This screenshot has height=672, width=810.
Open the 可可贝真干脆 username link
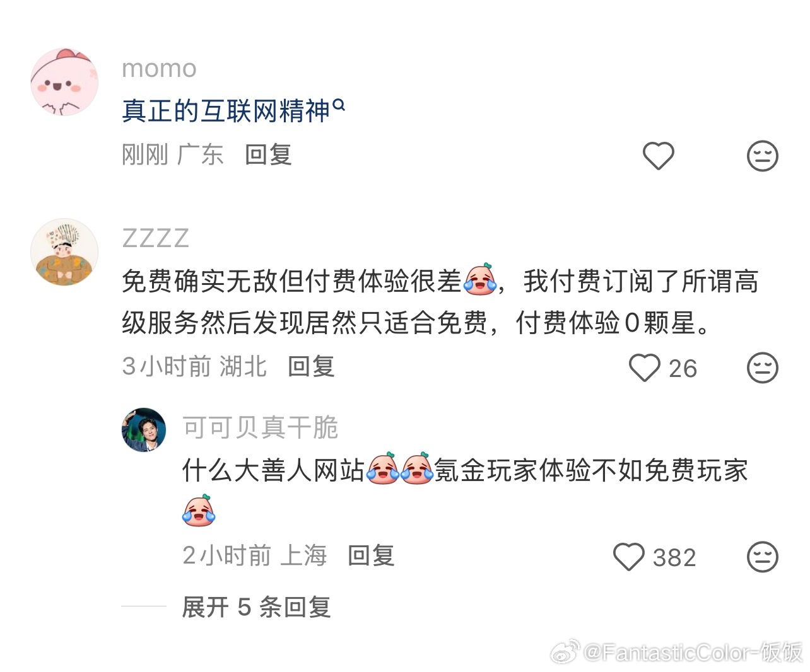261,427
